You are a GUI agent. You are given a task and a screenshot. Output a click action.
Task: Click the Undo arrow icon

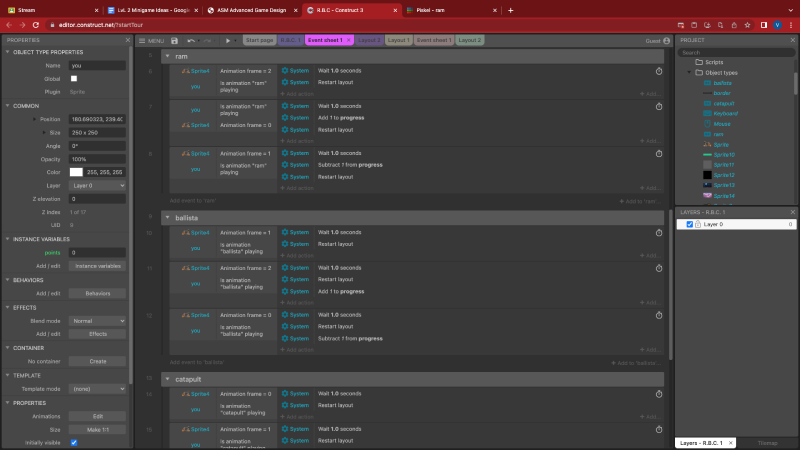click(190, 40)
